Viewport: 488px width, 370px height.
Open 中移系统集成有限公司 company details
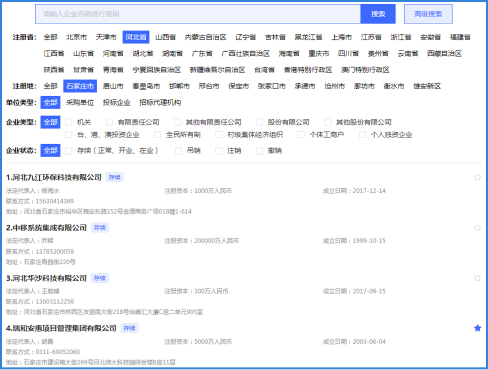(46, 228)
